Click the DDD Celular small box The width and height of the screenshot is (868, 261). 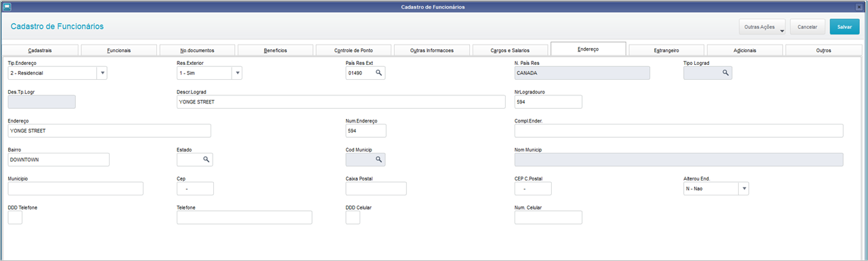(x=353, y=218)
